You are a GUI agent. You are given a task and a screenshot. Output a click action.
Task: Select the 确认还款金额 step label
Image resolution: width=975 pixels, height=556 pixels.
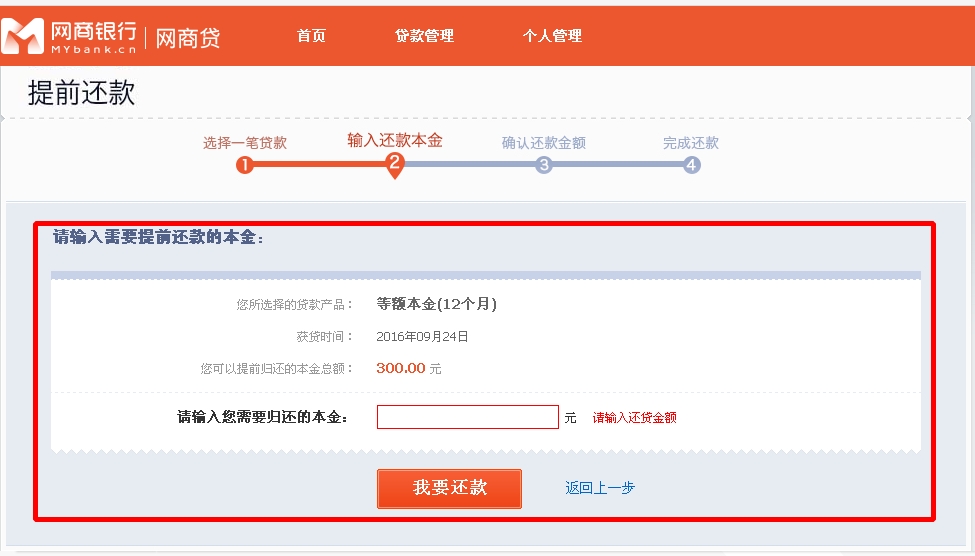(x=544, y=143)
